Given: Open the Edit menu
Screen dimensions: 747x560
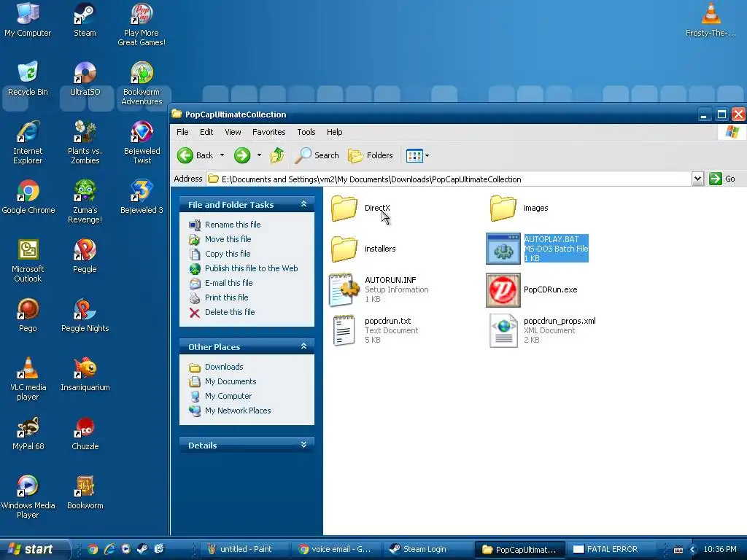Looking at the screenshot, I should point(206,132).
